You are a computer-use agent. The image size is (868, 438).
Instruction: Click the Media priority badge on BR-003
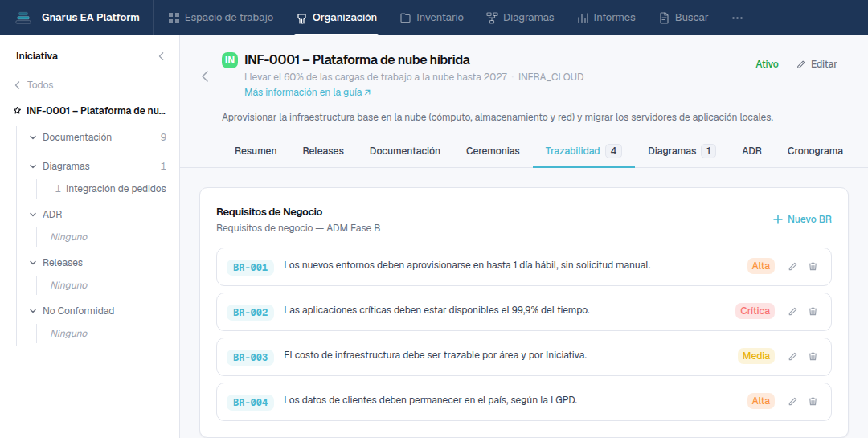756,355
